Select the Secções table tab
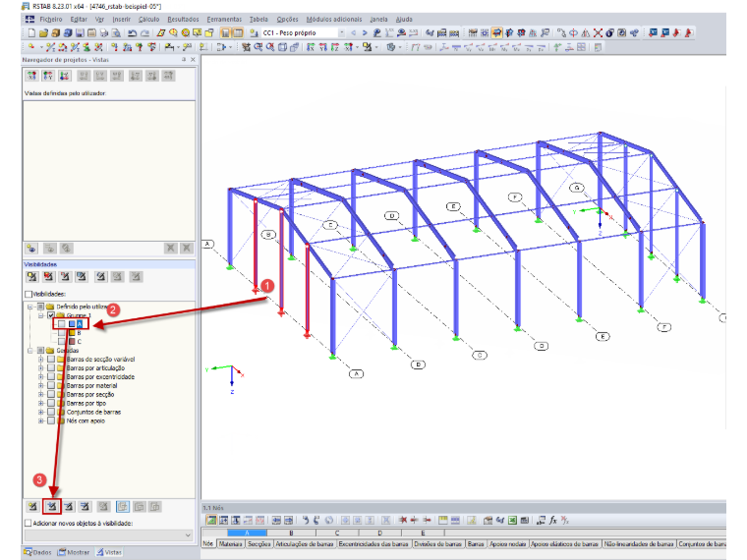 [x=259, y=544]
